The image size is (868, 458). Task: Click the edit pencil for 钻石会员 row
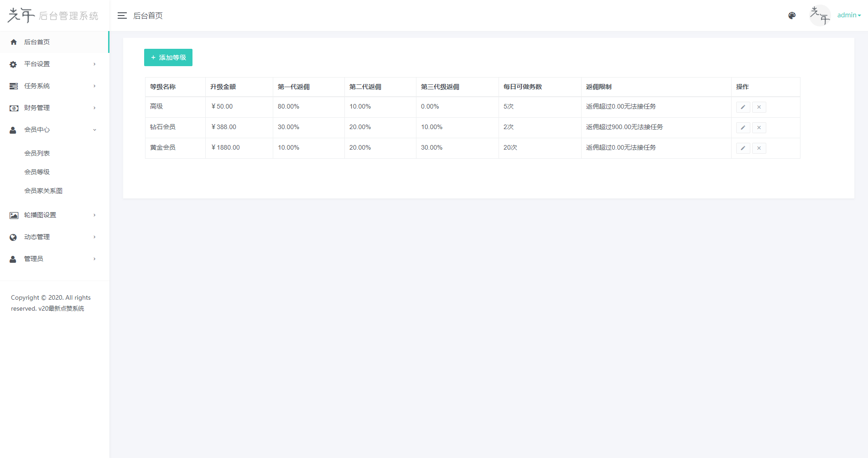click(743, 128)
